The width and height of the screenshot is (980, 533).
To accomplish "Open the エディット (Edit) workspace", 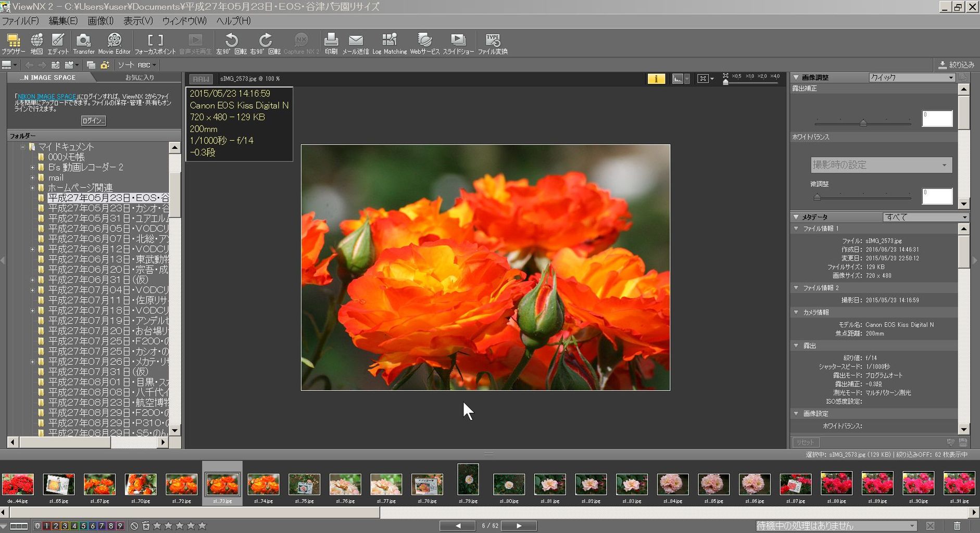I will click(x=58, y=44).
